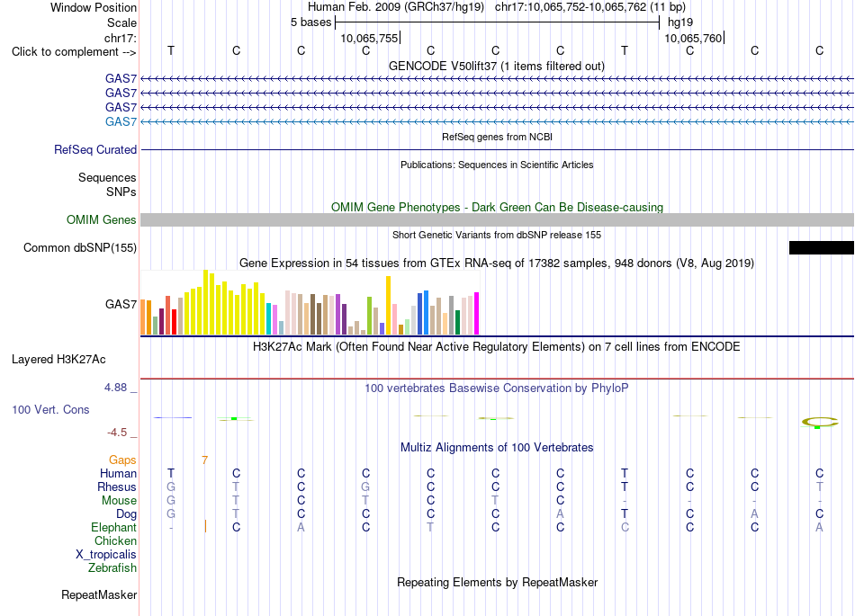
Task: Open the RefSeq Curated track label
Action: point(95,150)
